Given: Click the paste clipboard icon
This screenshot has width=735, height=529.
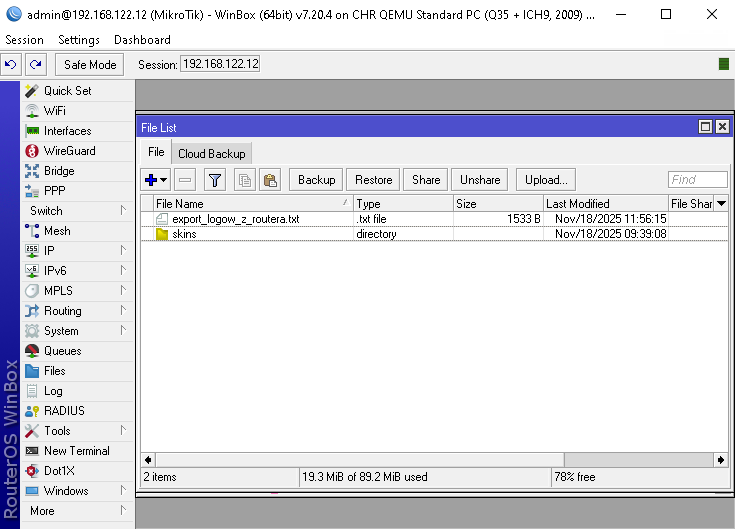Looking at the screenshot, I should [270, 180].
